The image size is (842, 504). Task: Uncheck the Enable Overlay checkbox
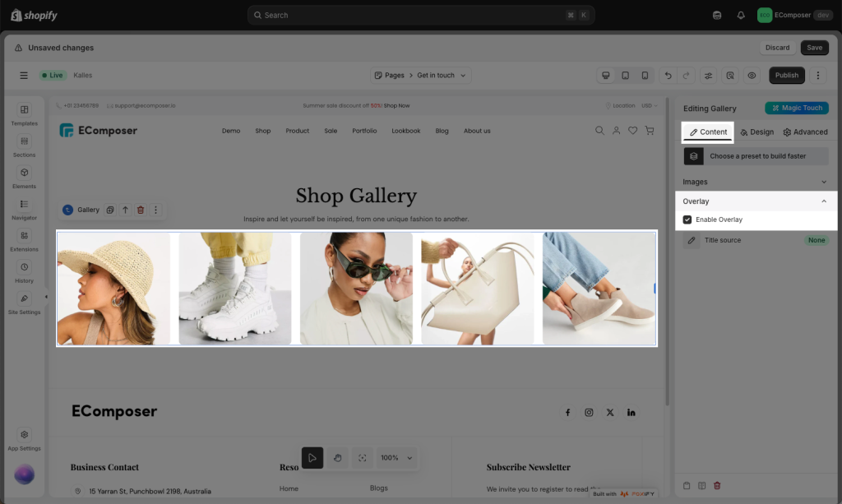click(687, 220)
